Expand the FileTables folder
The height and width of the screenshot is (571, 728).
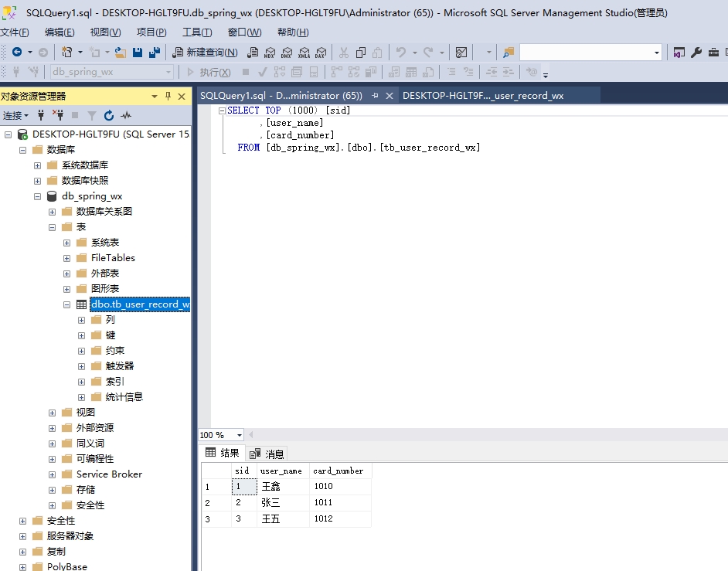click(67, 258)
